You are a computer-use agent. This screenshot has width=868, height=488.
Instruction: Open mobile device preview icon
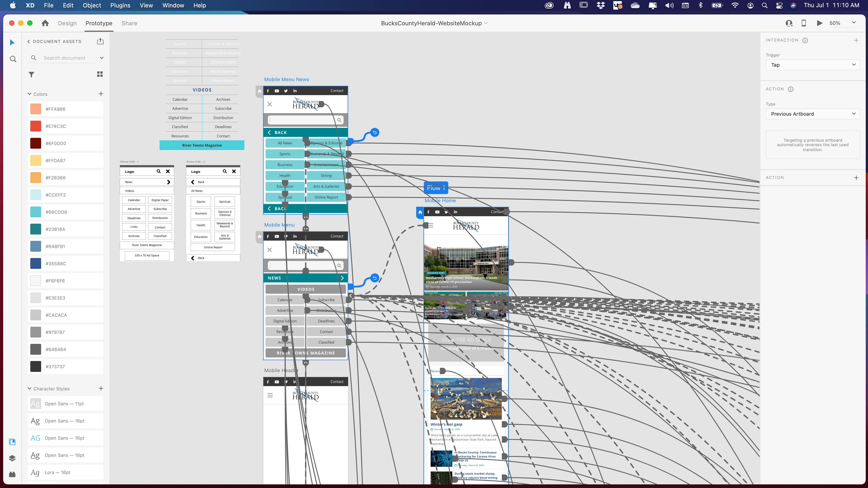pyautogui.click(x=804, y=23)
